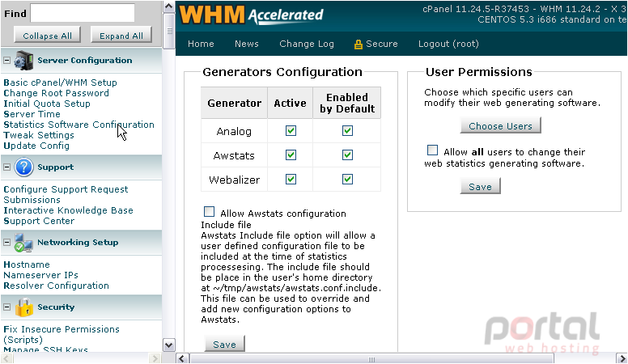The width and height of the screenshot is (628, 364).
Task: Save the Generators Configuration settings
Action: (x=224, y=344)
